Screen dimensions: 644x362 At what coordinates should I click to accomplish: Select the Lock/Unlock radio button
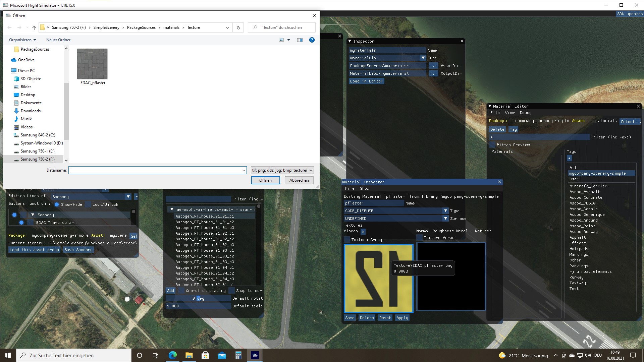tap(88, 204)
